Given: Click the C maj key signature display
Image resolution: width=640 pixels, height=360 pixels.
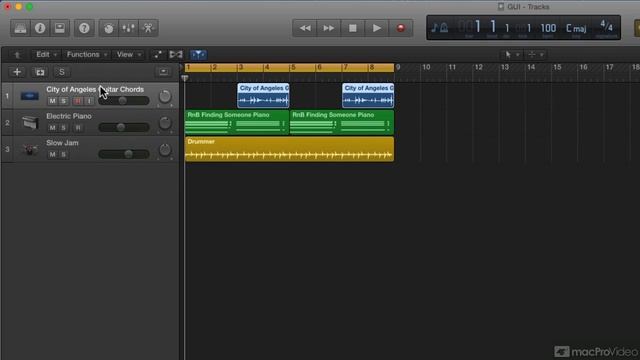Looking at the screenshot, I should tap(576, 28).
